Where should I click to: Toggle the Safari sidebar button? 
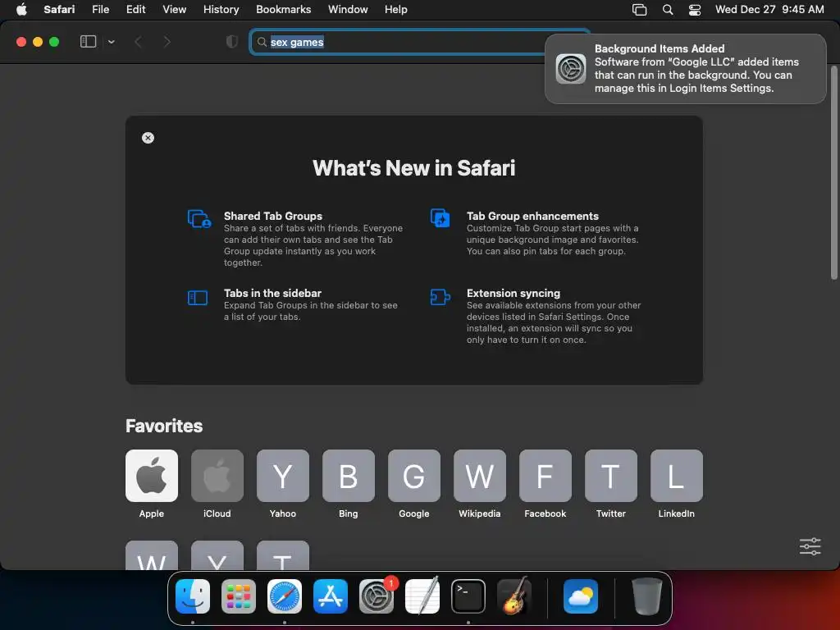coord(88,42)
